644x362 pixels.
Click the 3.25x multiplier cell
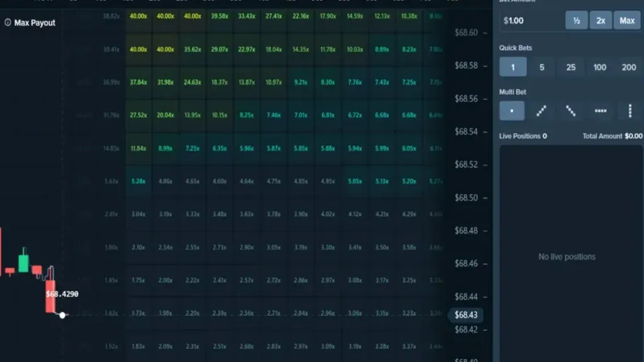409,280
